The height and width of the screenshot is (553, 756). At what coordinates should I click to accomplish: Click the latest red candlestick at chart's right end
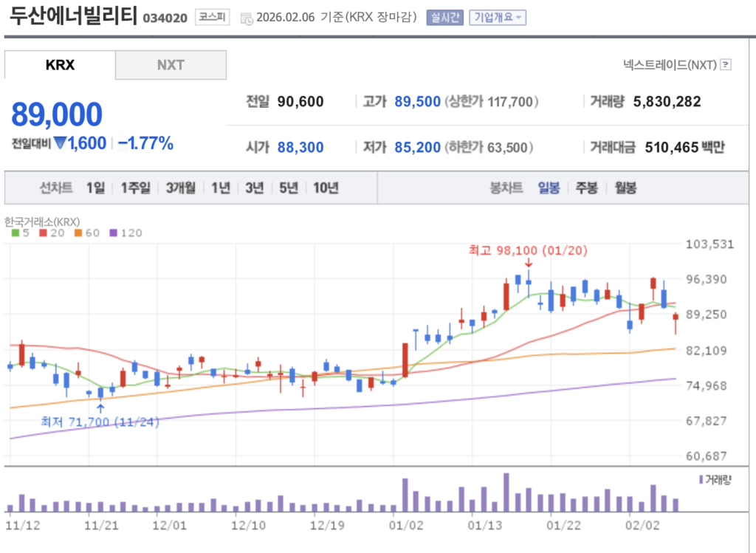[x=676, y=322]
